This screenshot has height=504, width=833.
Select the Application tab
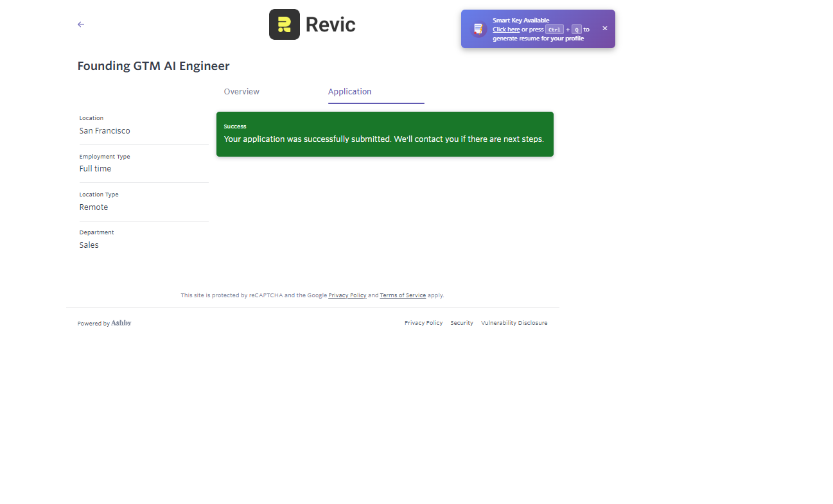point(349,92)
